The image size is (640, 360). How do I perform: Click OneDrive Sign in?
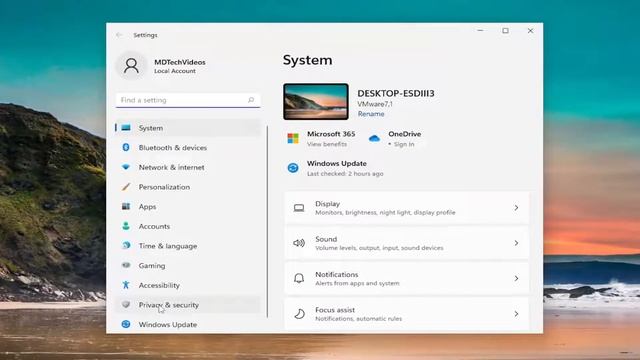pyautogui.click(x=404, y=144)
